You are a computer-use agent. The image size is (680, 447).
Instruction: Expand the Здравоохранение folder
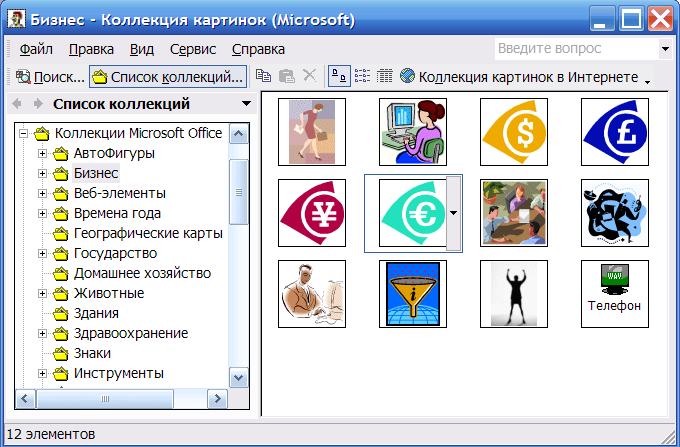(42, 333)
